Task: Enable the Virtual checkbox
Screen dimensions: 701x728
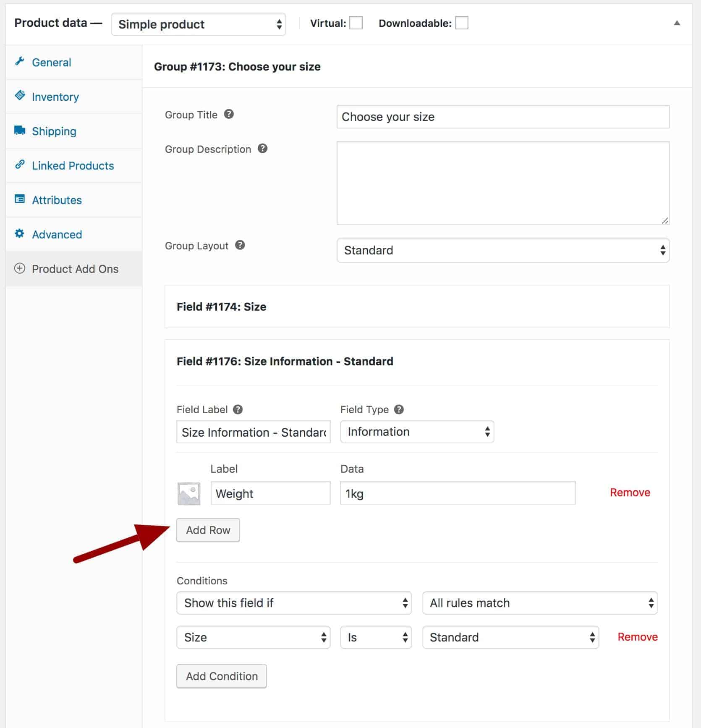Action: 355,24
